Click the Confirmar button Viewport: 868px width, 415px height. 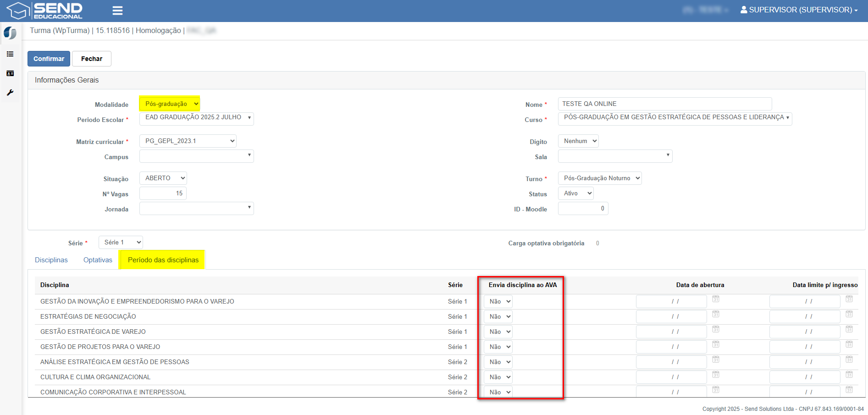pos(49,59)
